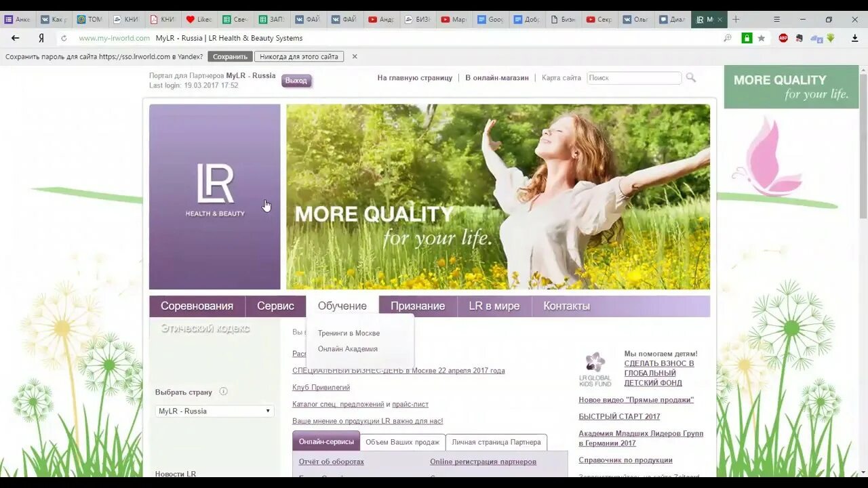Open the browser hamburger menu
Viewport: 868px width, 488px height.
(776, 19)
